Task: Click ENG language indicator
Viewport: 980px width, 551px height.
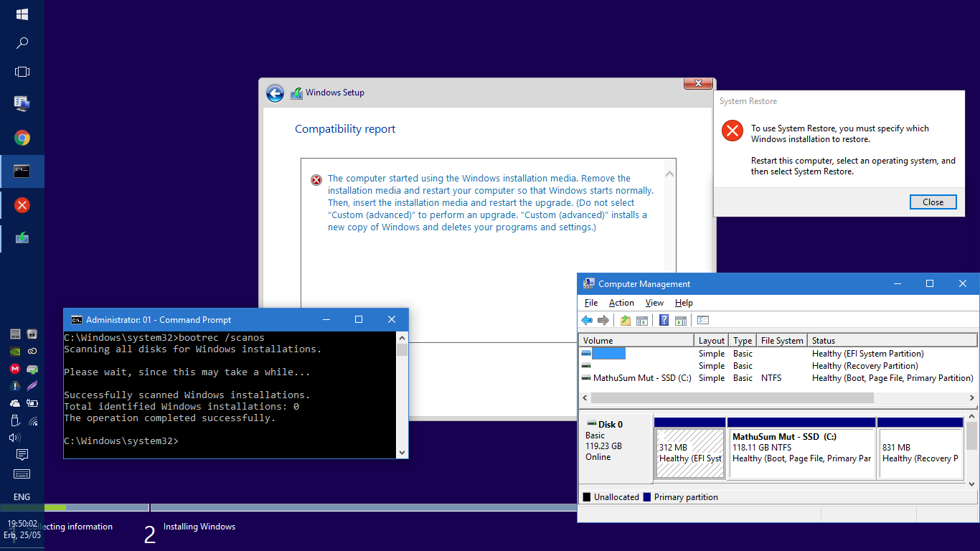Action: pyautogui.click(x=22, y=497)
